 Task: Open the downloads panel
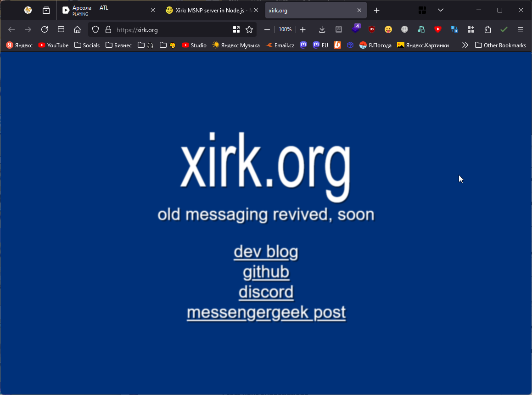click(322, 29)
